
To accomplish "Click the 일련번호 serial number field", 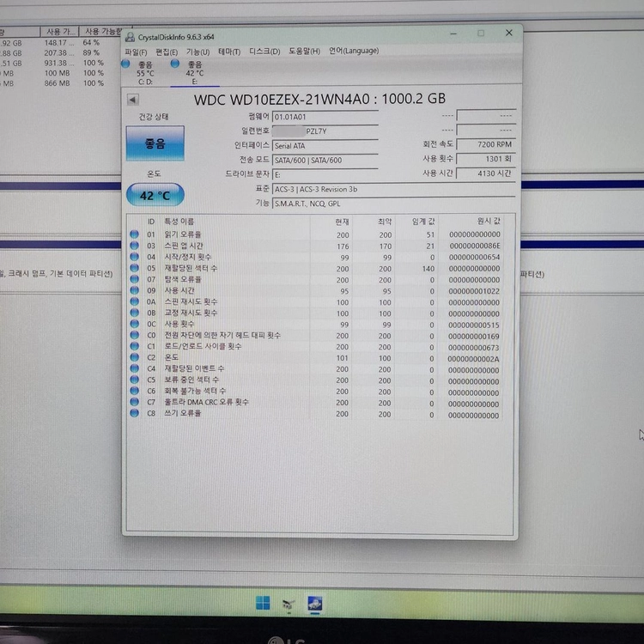I will tap(325, 131).
